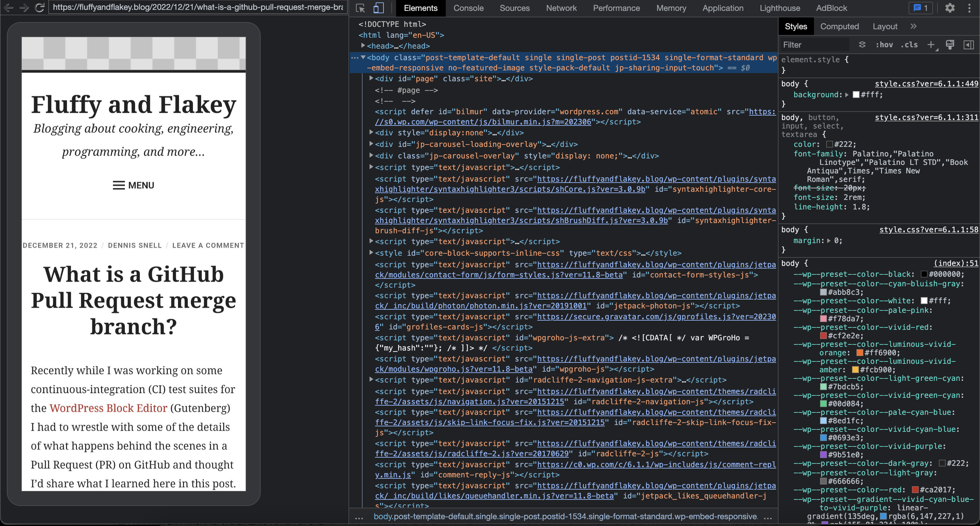980x526 pixels.
Task: Expand radcliffe-2-navigation-js-extra script node
Action: click(371, 379)
